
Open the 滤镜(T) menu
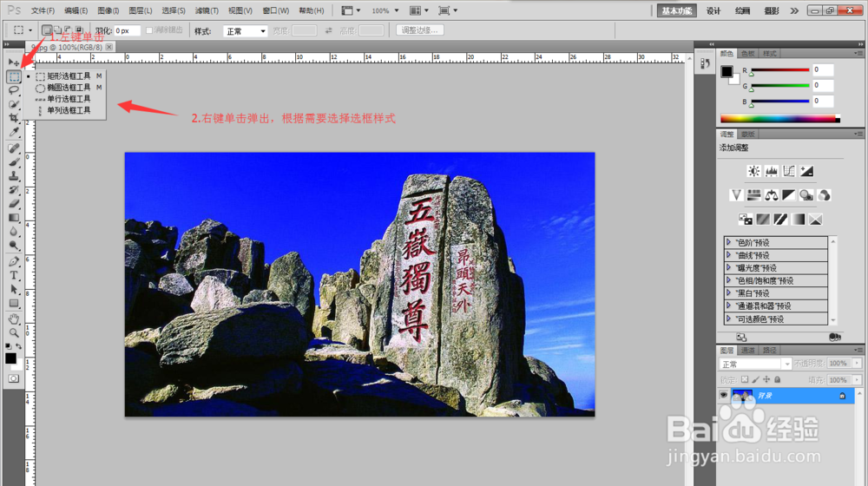pos(207,10)
